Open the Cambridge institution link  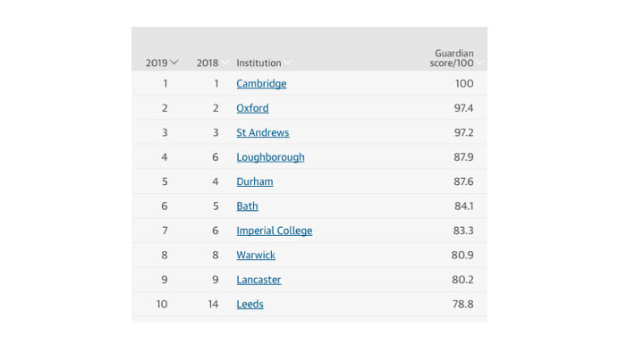pos(261,84)
